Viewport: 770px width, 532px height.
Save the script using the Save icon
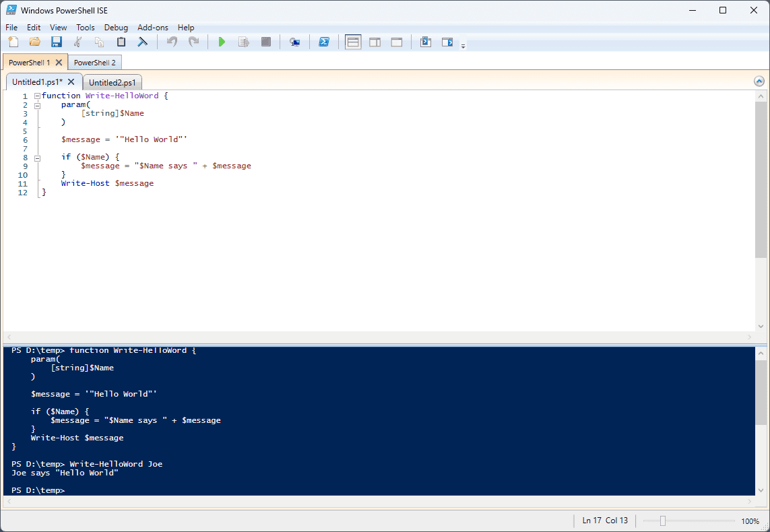[x=56, y=42]
